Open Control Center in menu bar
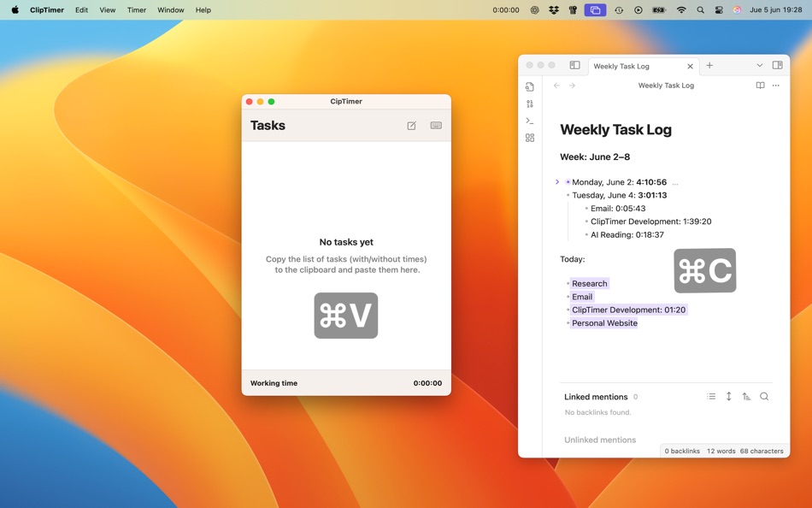The height and width of the screenshot is (508, 812). [719, 10]
